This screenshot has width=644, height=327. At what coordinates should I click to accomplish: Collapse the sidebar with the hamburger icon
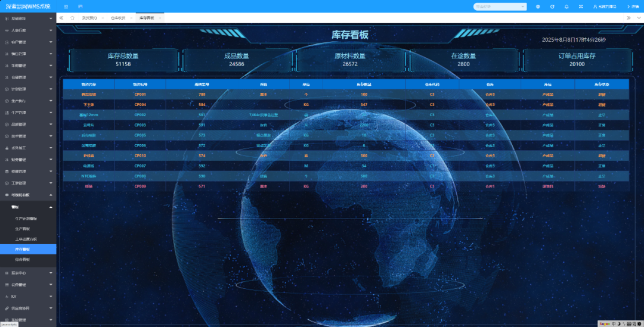[66, 7]
